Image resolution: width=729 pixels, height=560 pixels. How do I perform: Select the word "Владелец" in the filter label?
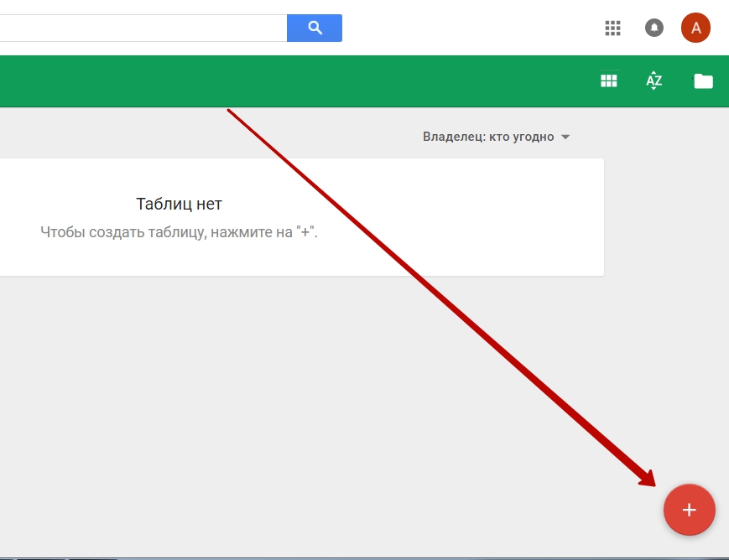pos(452,137)
